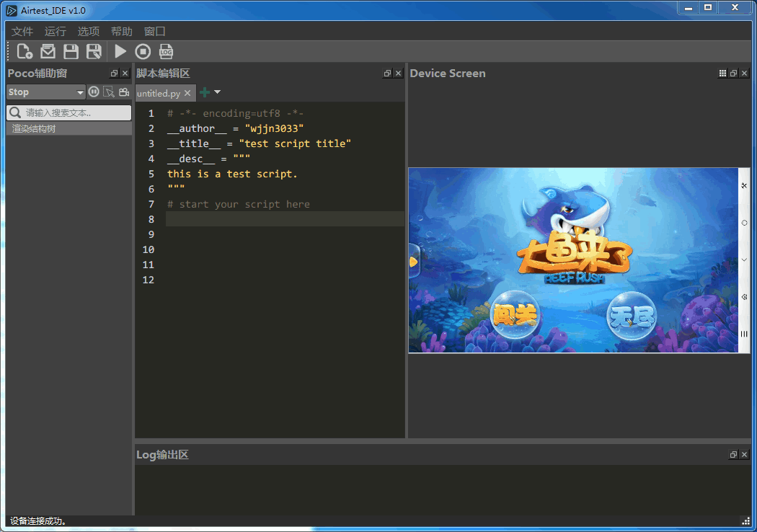Click the Poco search text field
This screenshot has height=532, width=757.
[x=69, y=112]
